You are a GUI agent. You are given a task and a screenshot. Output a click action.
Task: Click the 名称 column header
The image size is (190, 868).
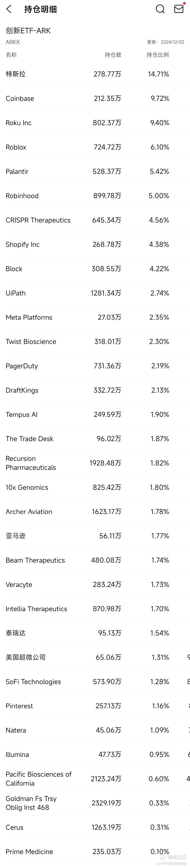pos(11,55)
